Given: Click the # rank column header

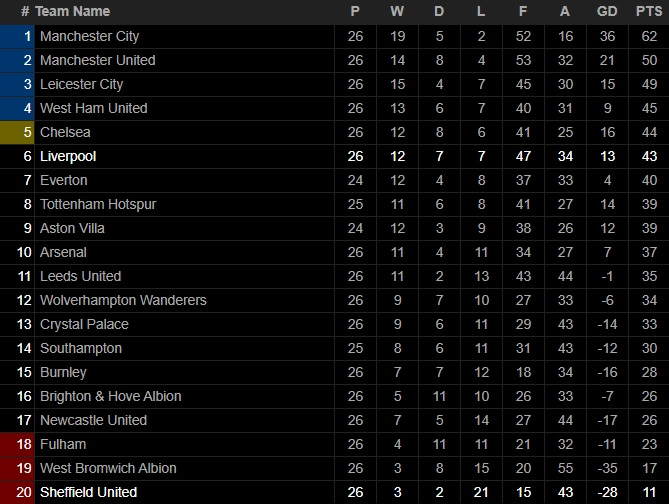Looking at the screenshot, I should click(25, 12).
